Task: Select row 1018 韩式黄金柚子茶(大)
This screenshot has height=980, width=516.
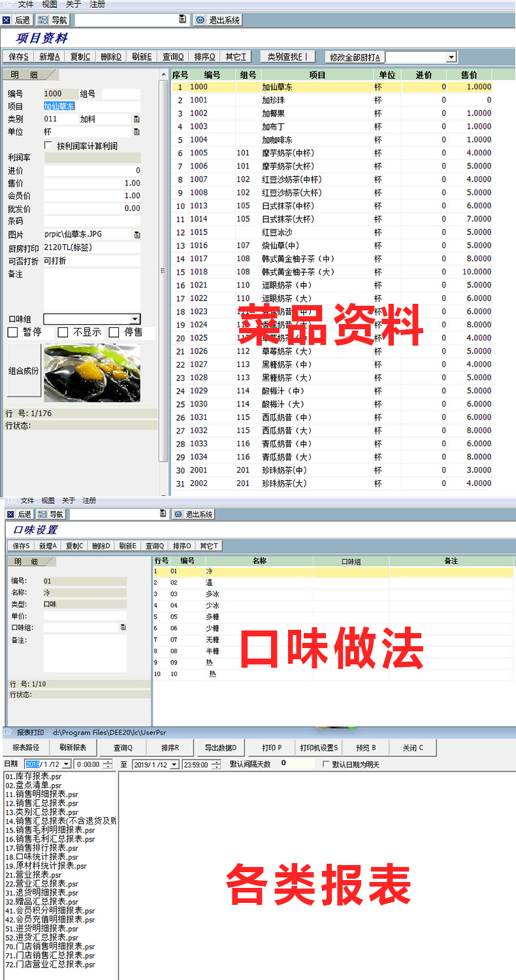Action: (x=332, y=272)
